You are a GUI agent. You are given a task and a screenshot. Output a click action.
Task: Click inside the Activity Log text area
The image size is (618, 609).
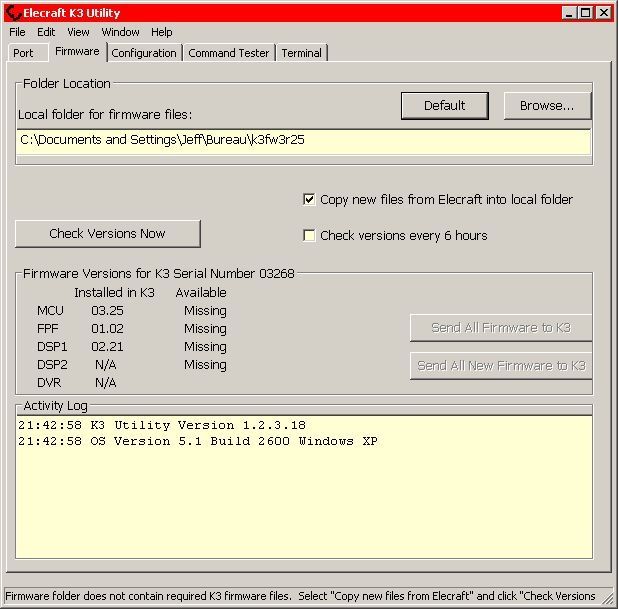click(304, 486)
